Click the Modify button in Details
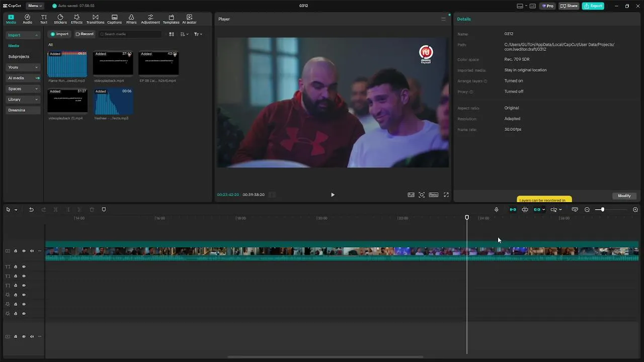Viewport: 644px width, 362px height. click(x=624, y=196)
